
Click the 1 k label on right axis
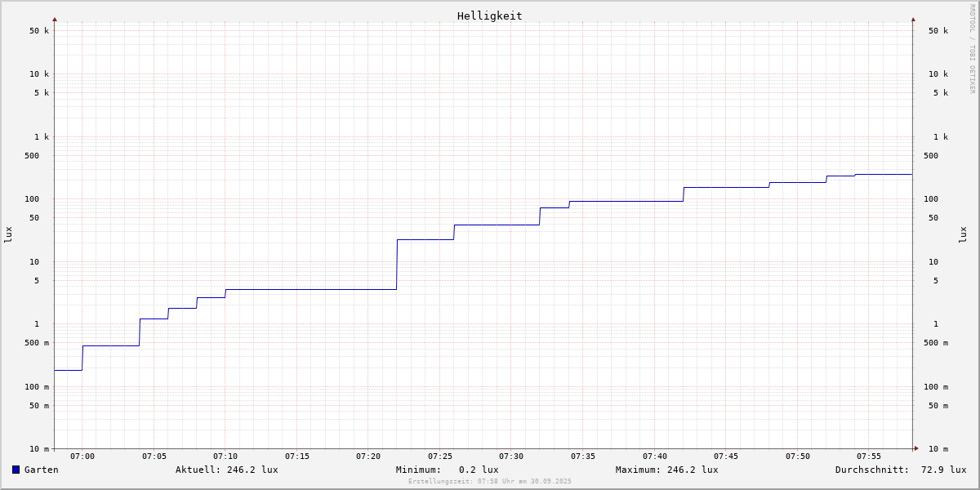tap(941, 137)
